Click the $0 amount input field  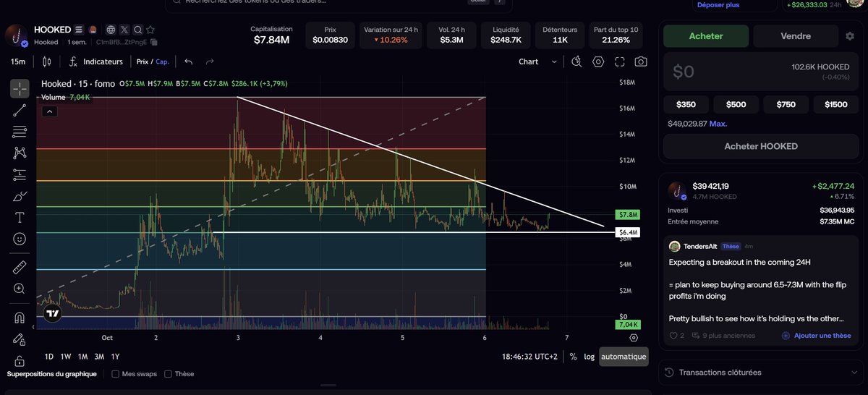pos(761,72)
